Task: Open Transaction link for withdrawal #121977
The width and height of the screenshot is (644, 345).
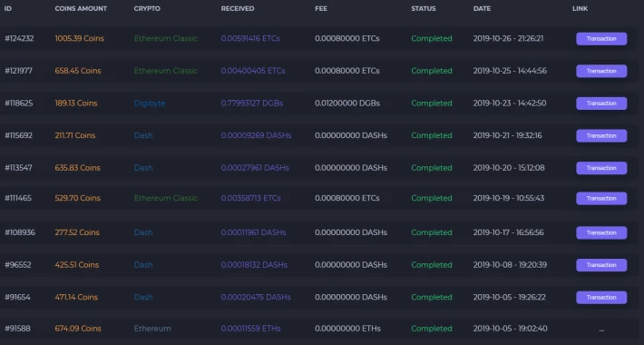Action: [601, 71]
